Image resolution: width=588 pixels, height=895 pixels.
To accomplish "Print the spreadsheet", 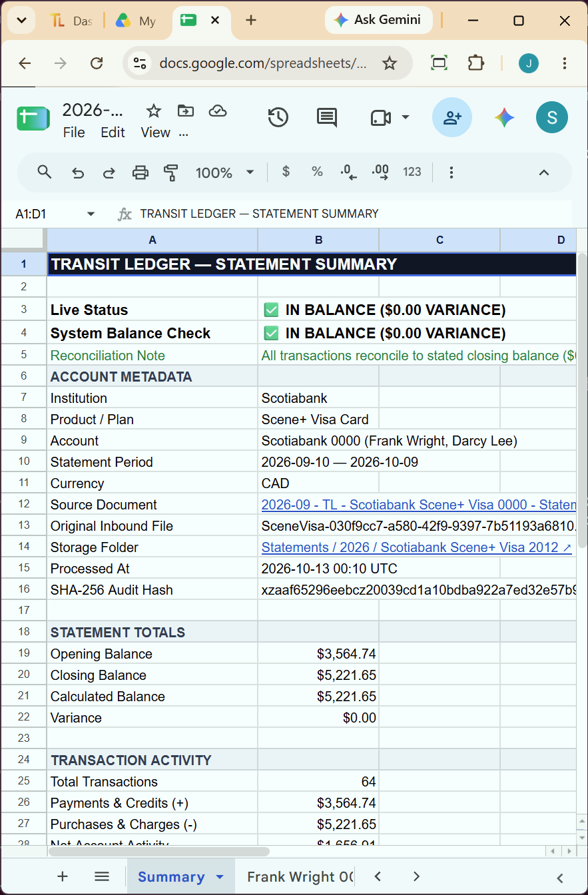I will click(140, 172).
